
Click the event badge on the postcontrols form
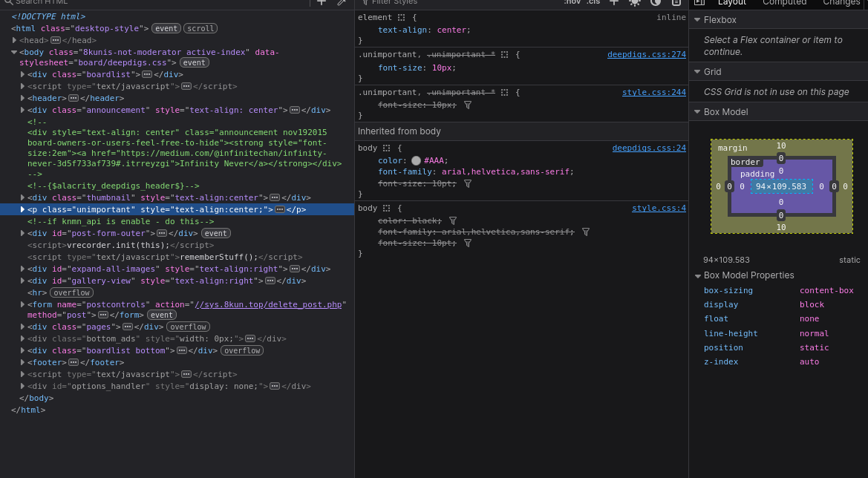click(162, 315)
